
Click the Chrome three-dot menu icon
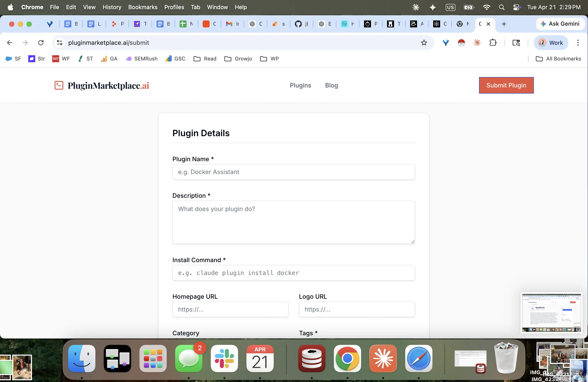coord(578,42)
